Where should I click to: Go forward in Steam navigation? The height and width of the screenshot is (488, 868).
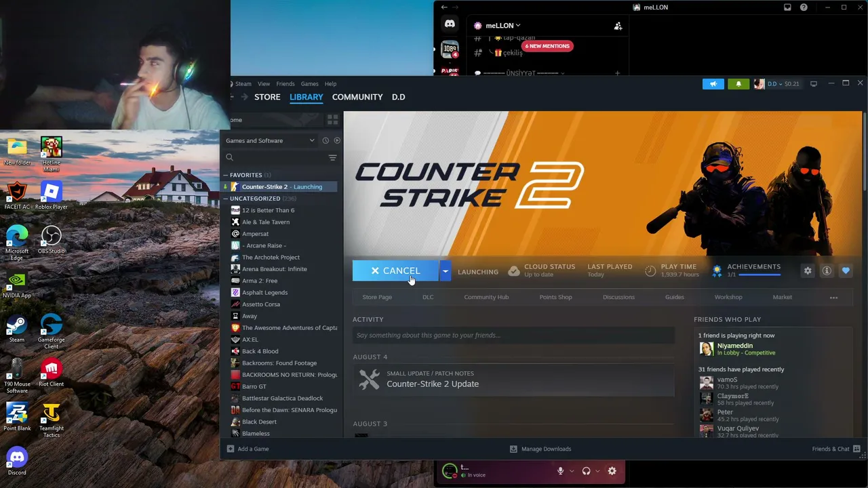[245, 97]
